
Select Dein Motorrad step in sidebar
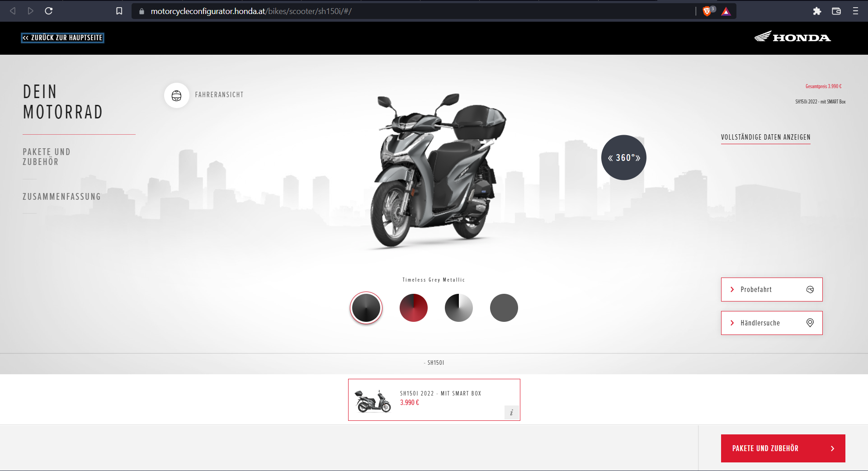point(63,102)
